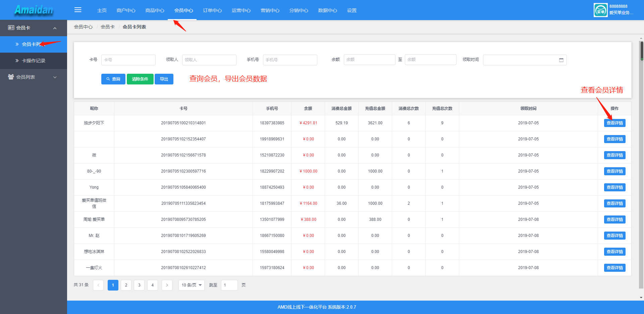Viewport: 644px width, 314px height.
Task: Click card number 20190705100210314801
Action: pos(183,123)
